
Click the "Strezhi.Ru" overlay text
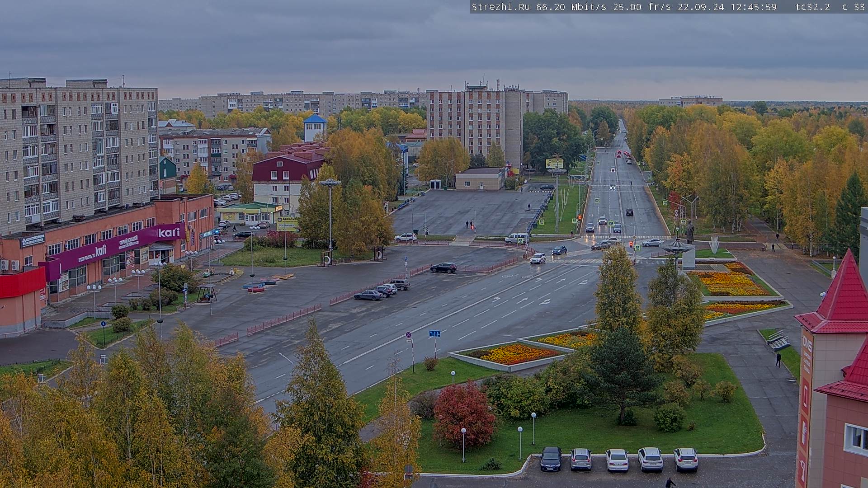point(501,7)
